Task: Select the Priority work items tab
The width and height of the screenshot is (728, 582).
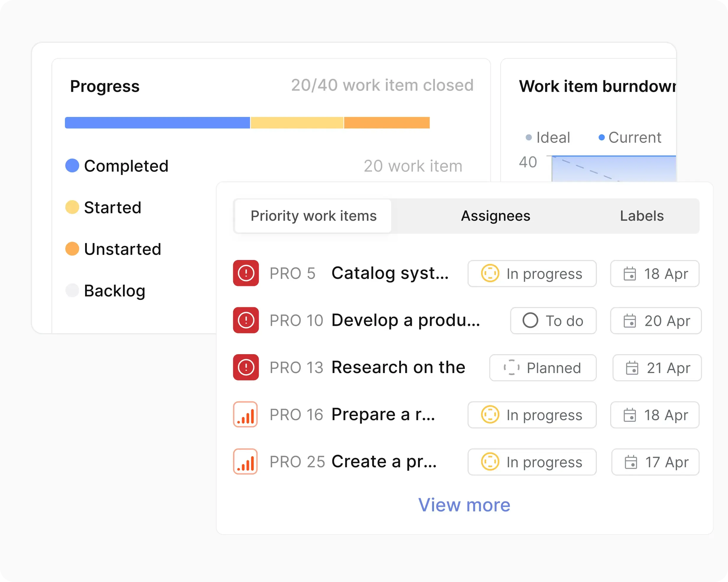Action: [x=313, y=216]
